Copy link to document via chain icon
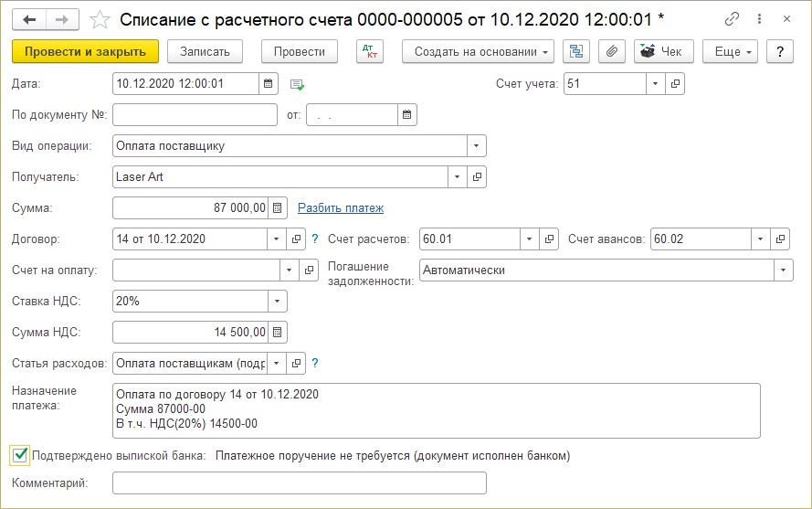This screenshot has width=812, height=509. tap(732, 19)
